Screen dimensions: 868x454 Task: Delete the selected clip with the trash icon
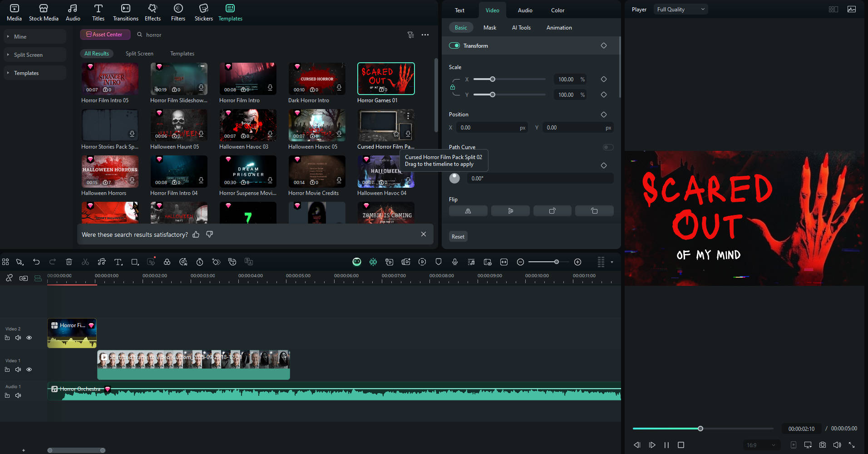69,262
